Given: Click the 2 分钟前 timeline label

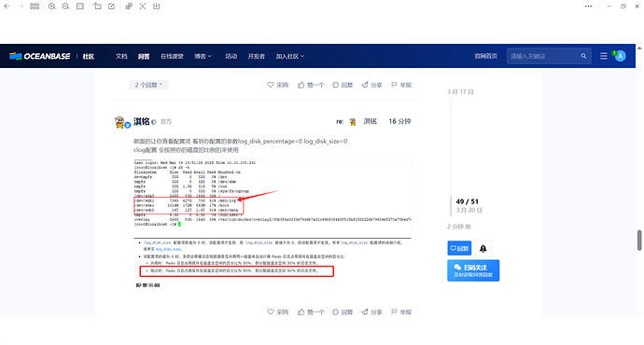Looking at the screenshot, I should coord(459,227).
